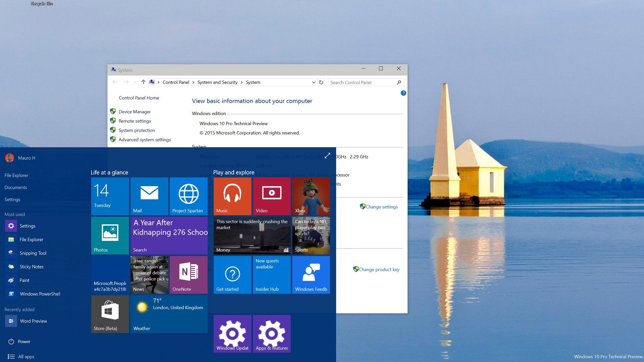Screen dimensions: 644x362
Task: Launch the OneNote tile
Action: [188, 275]
